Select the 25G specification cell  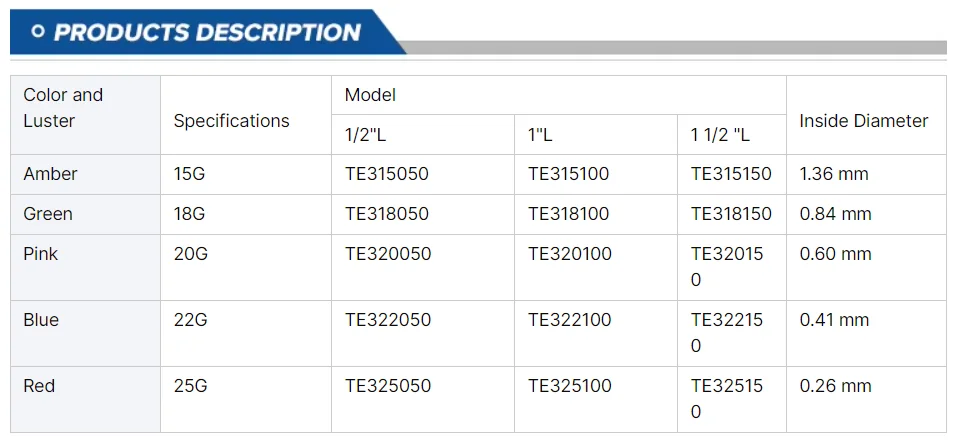click(x=190, y=386)
